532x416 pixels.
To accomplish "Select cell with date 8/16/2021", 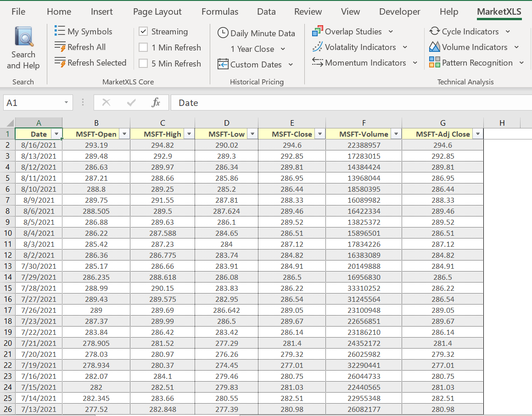I will coord(39,145).
